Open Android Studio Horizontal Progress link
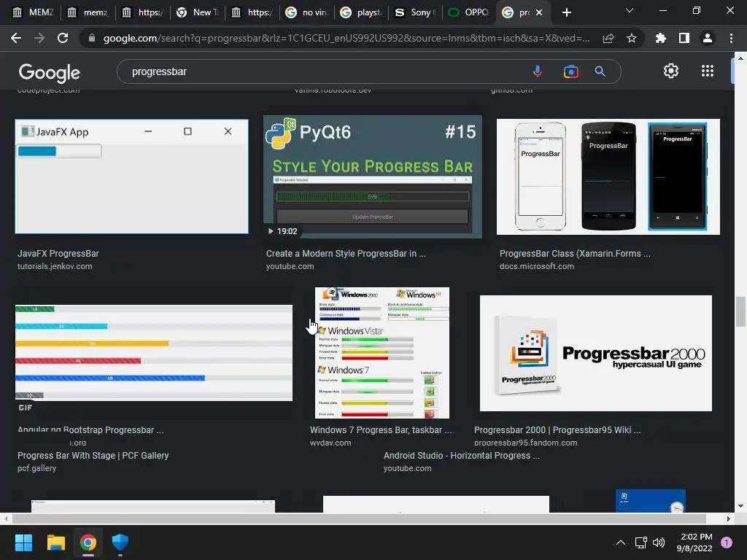747x560 pixels. pyautogui.click(x=462, y=455)
